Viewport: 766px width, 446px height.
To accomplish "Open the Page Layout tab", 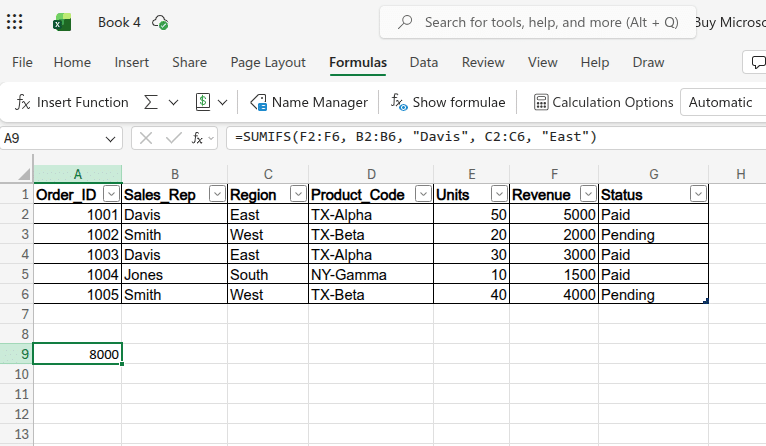I will click(268, 62).
